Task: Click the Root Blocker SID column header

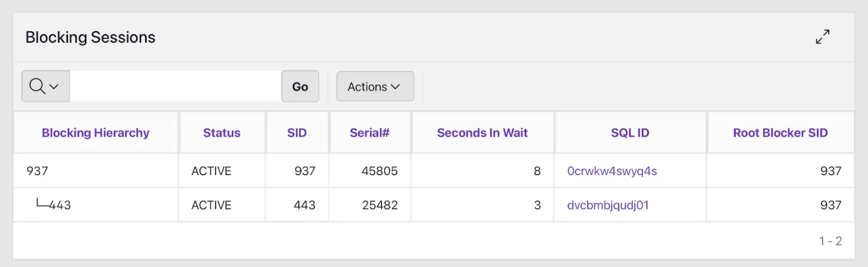Action: pos(780,133)
